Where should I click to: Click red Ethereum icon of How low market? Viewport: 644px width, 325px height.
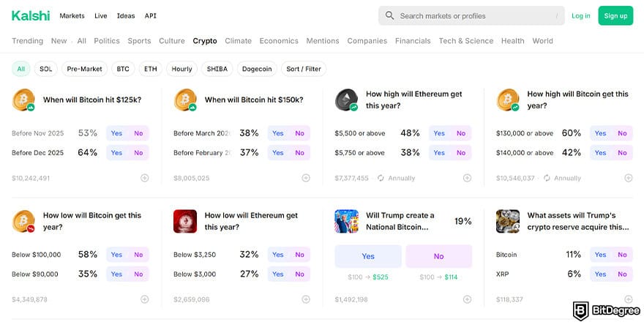click(185, 221)
